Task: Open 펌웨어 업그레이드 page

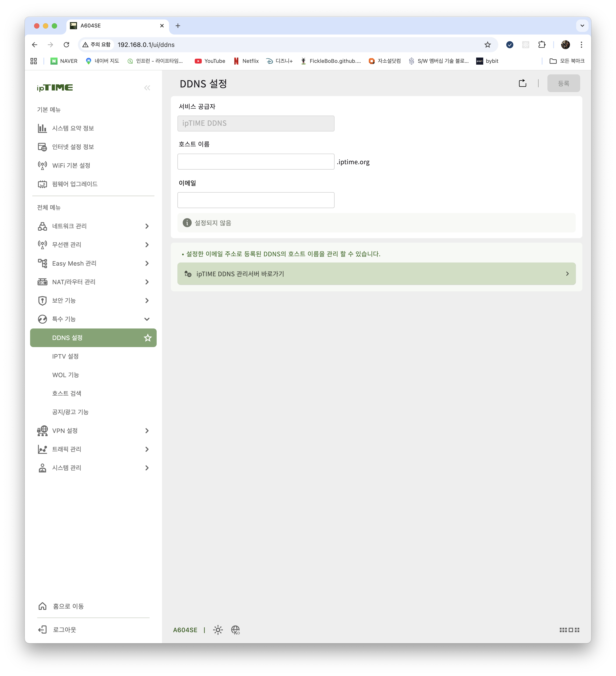Action: point(74,184)
